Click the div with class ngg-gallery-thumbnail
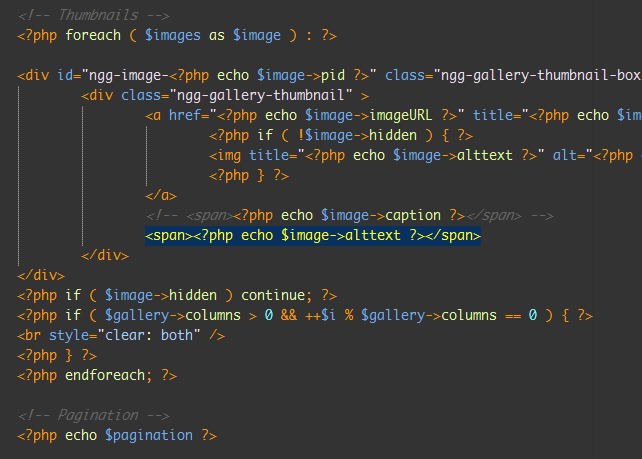The image size is (642, 459). (225, 96)
